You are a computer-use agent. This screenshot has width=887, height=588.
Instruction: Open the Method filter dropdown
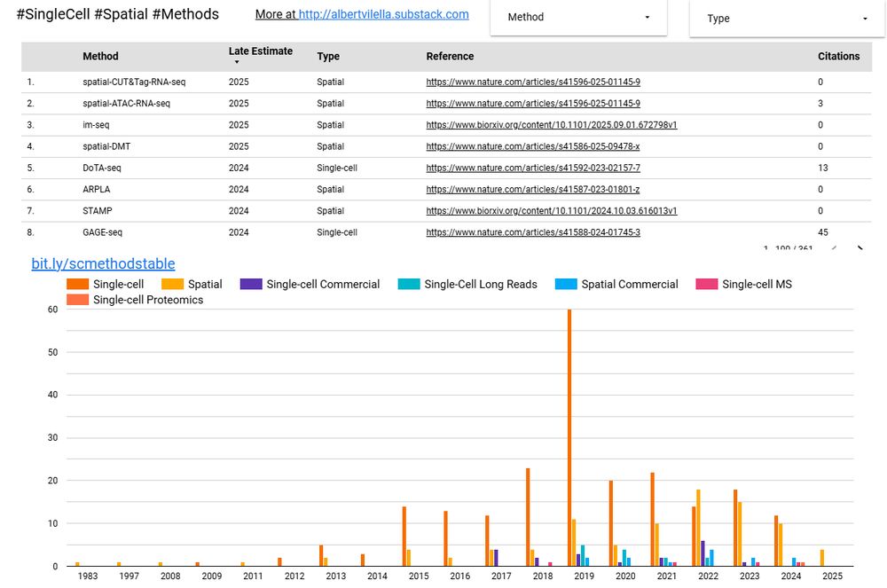click(578, 18)
